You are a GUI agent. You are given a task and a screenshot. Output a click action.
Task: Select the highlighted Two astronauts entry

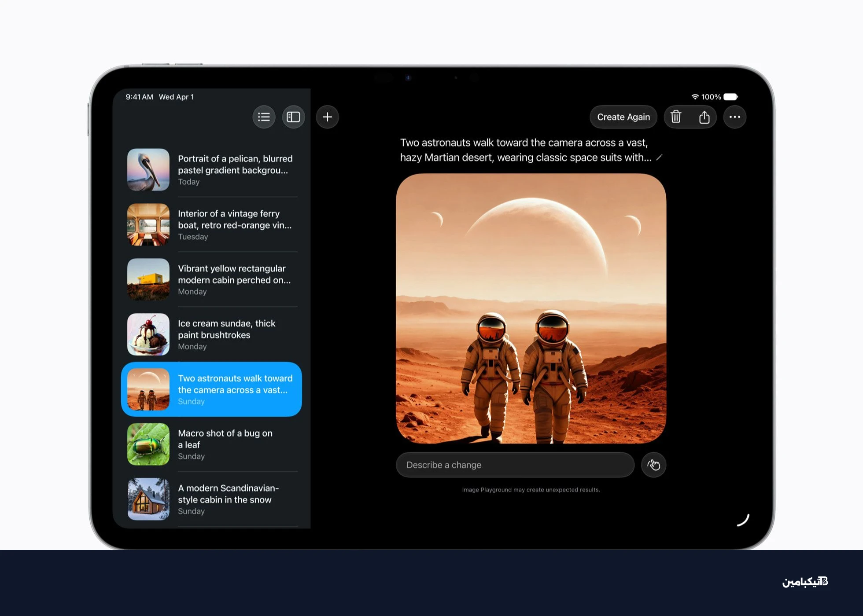coord(211,389)
